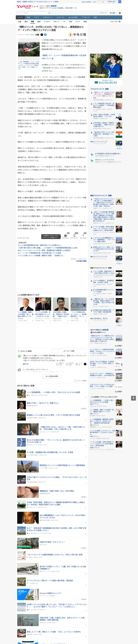Open article 中国の空母「山東」を間近に見る
The width and height of the screenshot is (138, 644).
63,619
